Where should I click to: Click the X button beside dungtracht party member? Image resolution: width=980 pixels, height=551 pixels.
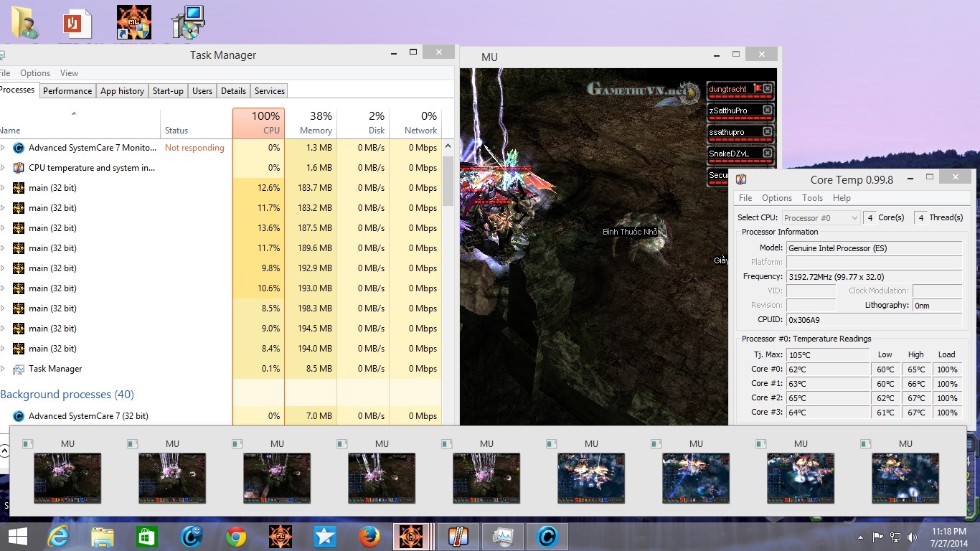[x=768, y=89]
